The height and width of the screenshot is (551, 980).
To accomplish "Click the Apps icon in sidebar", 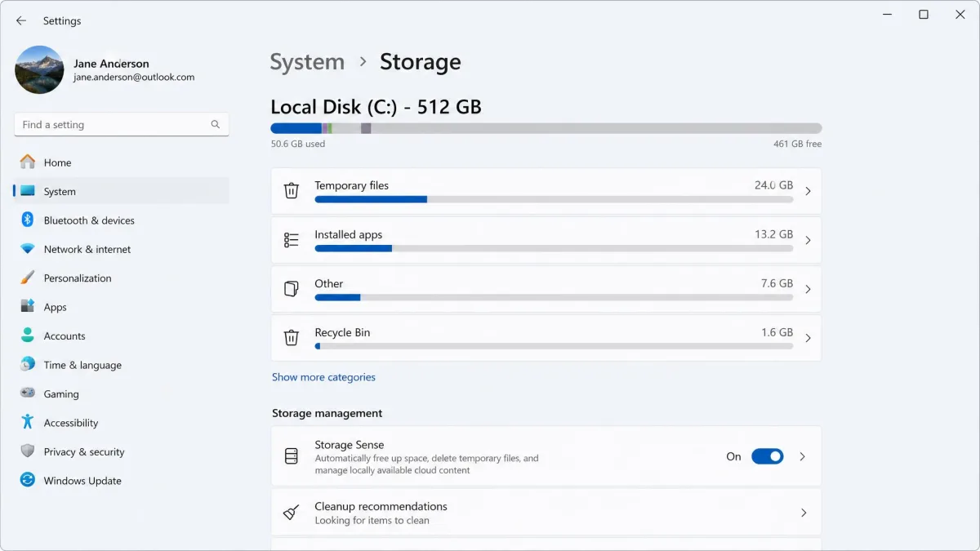I will 28,306.
